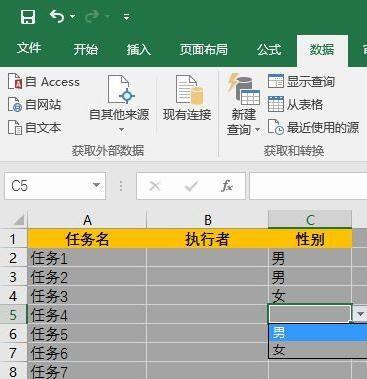Viewport: 367px width, 379px height.
Task: Open the 文件 tab
Action: 29,49
